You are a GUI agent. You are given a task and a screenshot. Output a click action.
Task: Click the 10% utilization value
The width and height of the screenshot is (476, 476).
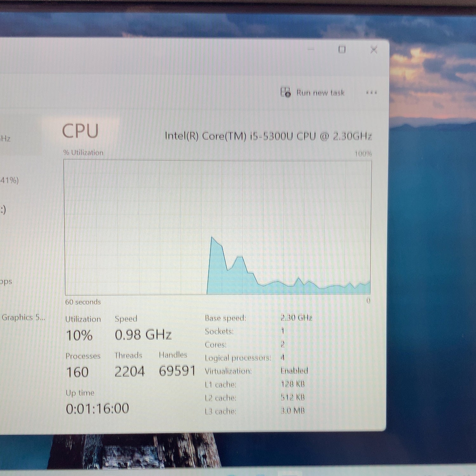[x=79, y=335]
